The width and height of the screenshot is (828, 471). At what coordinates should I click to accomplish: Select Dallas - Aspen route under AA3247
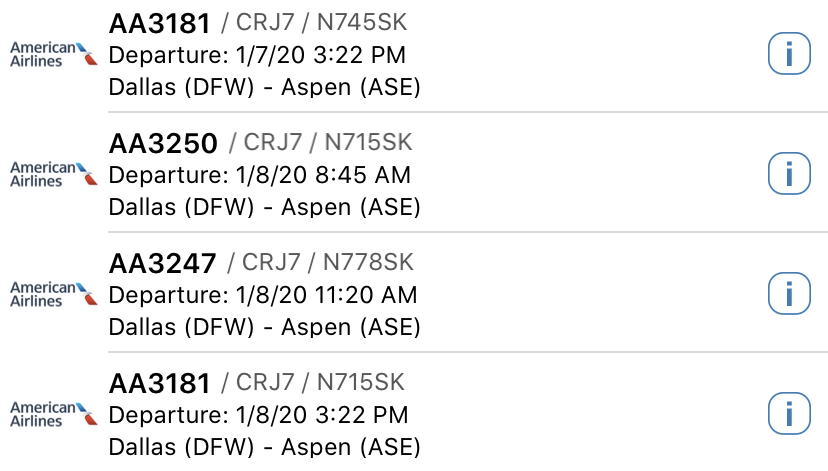coord(263,327)
